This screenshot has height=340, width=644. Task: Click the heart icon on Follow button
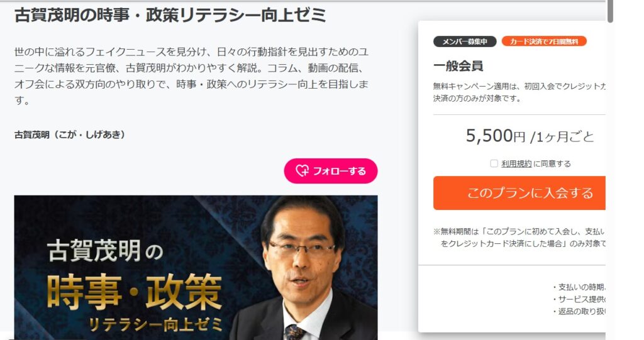(x=303, y=170)
